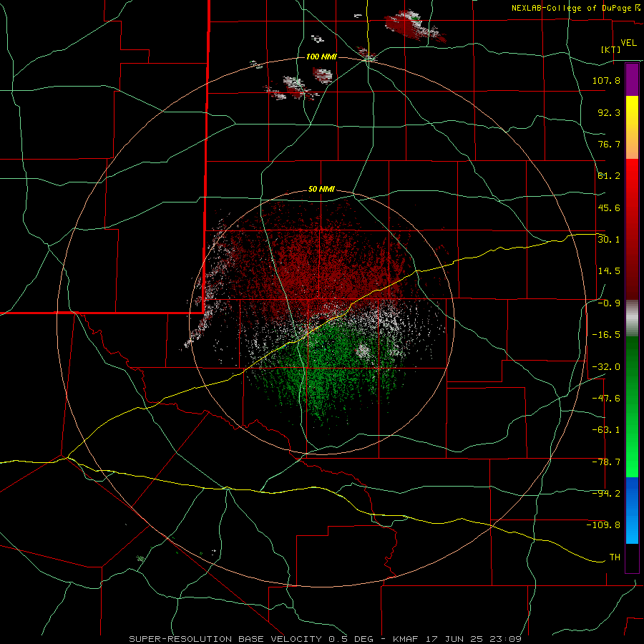Select the -47.6 scale value
Screen dimensions: 644x644
(606, 399)
